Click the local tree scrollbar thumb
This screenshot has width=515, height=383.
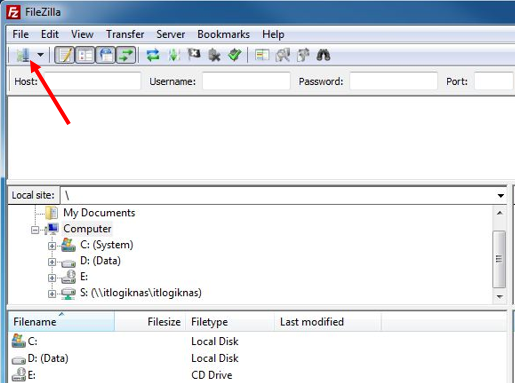click(x=499, y=259)
